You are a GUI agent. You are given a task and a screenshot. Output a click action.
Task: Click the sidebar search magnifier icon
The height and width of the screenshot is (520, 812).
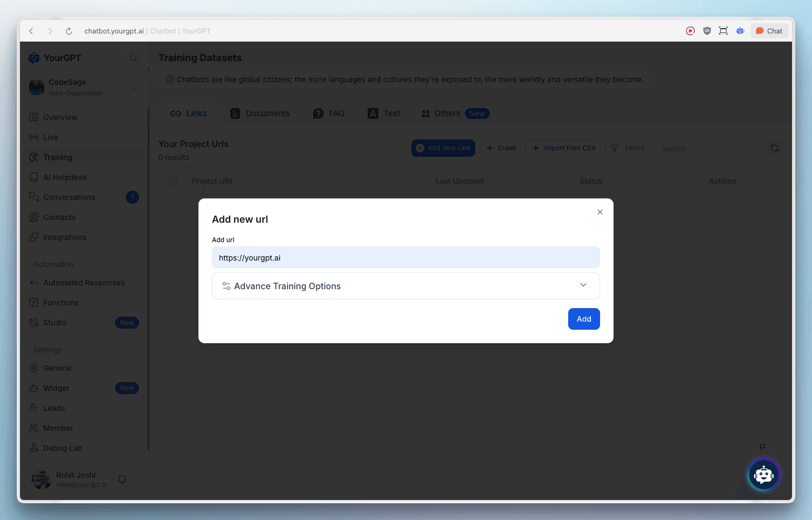tap(133, 58)
